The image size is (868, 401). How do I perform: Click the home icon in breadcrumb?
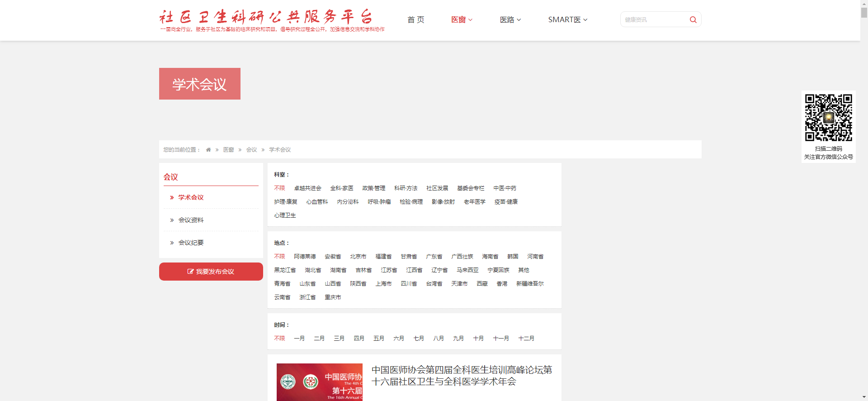[x=208, y=150]
